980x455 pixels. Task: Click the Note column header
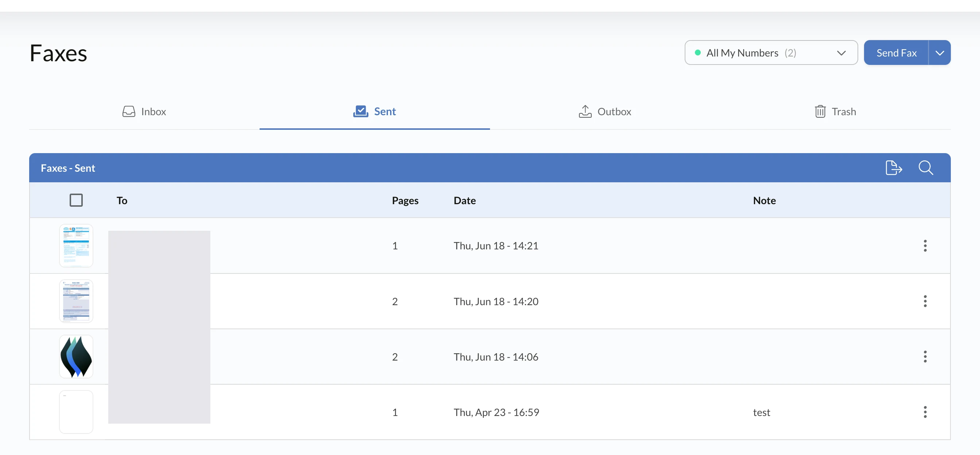764,201
